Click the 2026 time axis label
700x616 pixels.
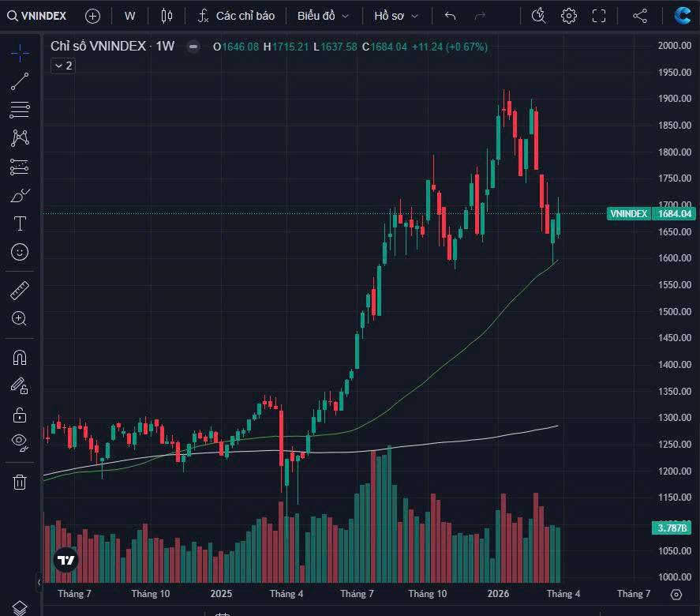[x=498, y=594]
